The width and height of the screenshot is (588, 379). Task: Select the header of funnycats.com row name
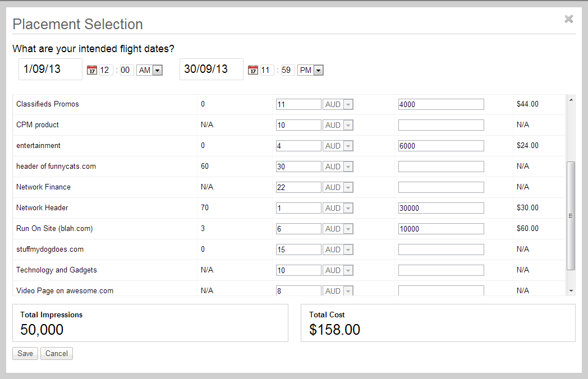coord(56,167)
